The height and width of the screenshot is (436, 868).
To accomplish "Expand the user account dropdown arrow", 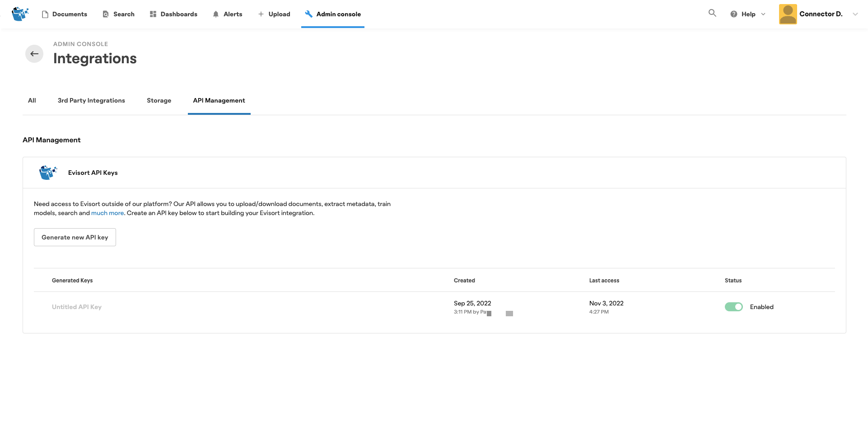I will tap(855, 14).
